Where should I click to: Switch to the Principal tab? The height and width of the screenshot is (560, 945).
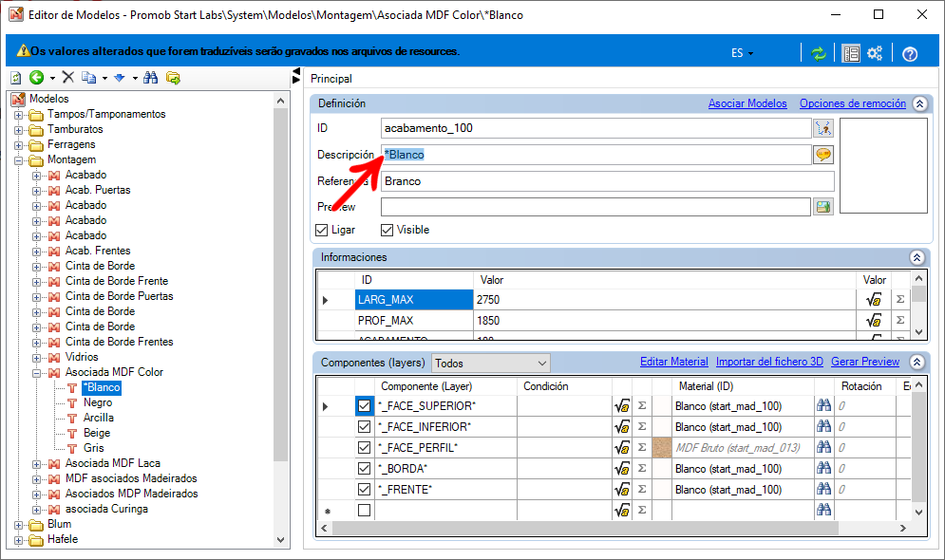click(331, 79)
